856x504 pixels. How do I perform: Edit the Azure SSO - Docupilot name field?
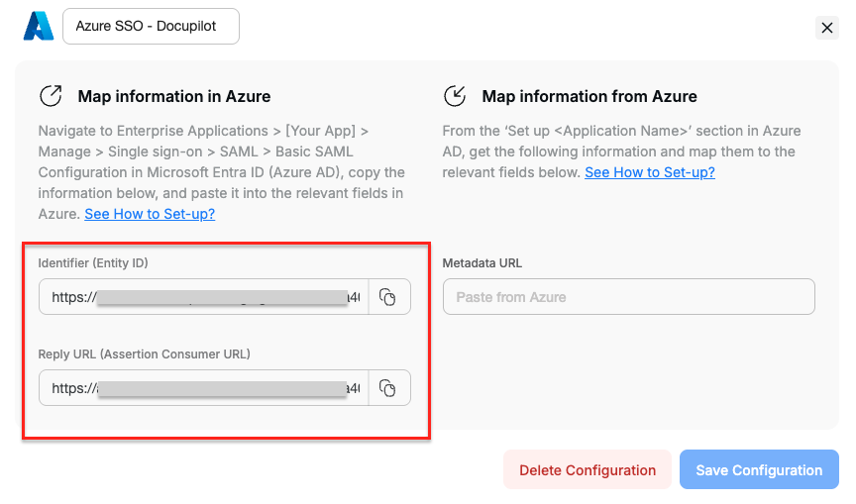point(151,28)
